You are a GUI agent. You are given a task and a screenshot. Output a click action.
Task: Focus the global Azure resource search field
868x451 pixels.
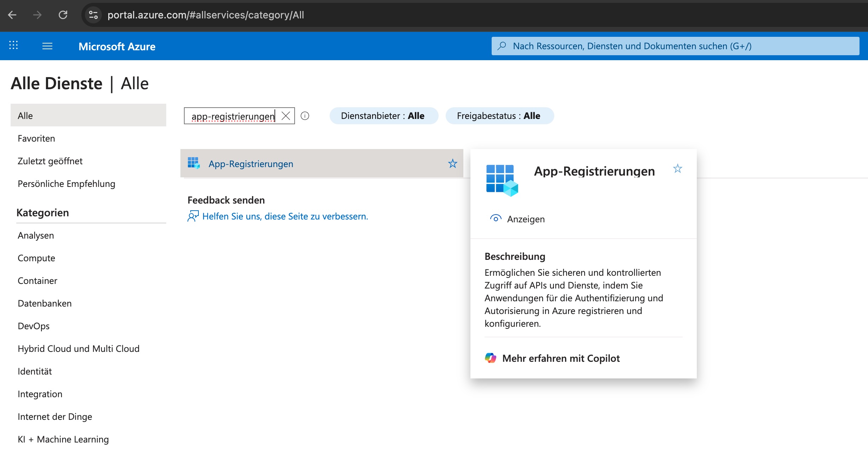(675, 46)
